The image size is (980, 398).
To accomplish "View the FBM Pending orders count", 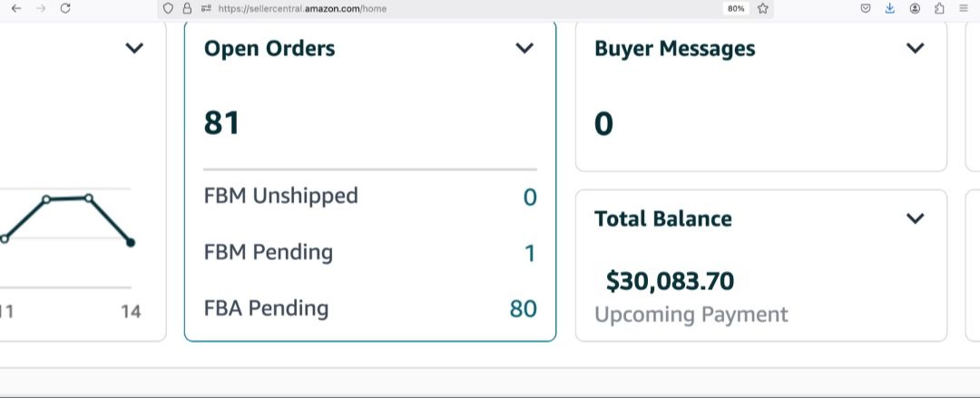I will [x=530, y=253].
